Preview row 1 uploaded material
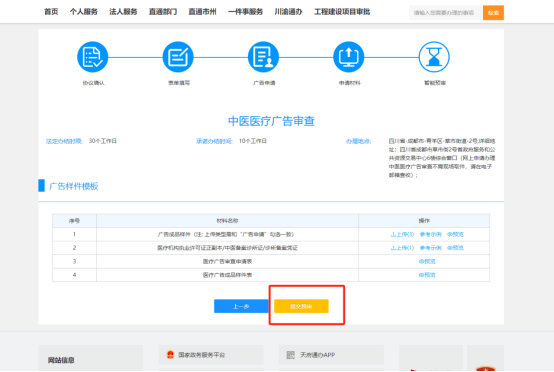Viewport: 554px width, 372px height. [x=455, y=235]
